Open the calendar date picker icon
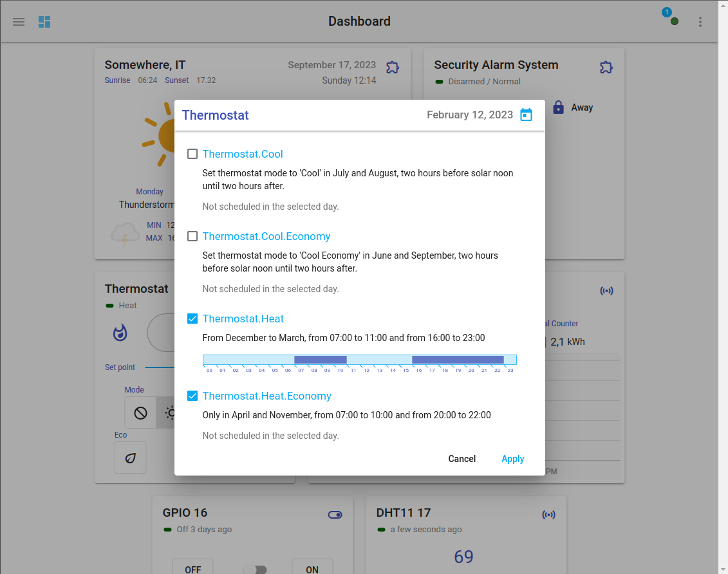The image size is (728, 574). [x=526, y=115]
